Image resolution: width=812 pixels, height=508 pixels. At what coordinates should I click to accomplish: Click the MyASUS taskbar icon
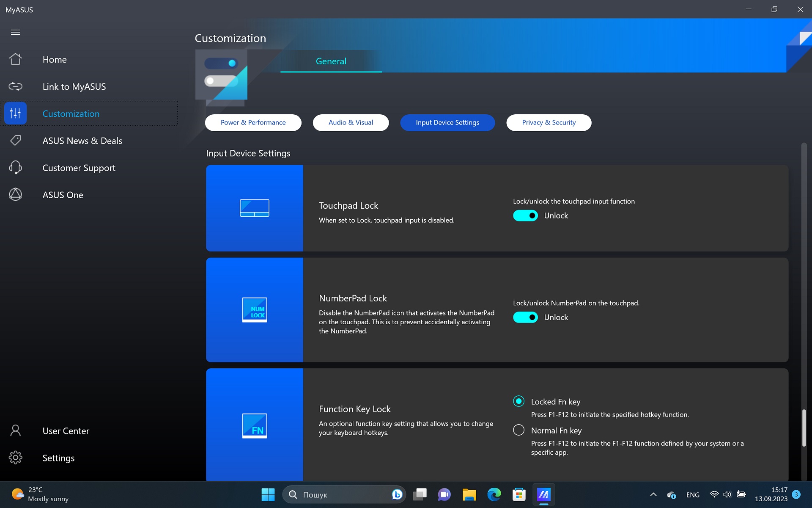coord(543,494)
